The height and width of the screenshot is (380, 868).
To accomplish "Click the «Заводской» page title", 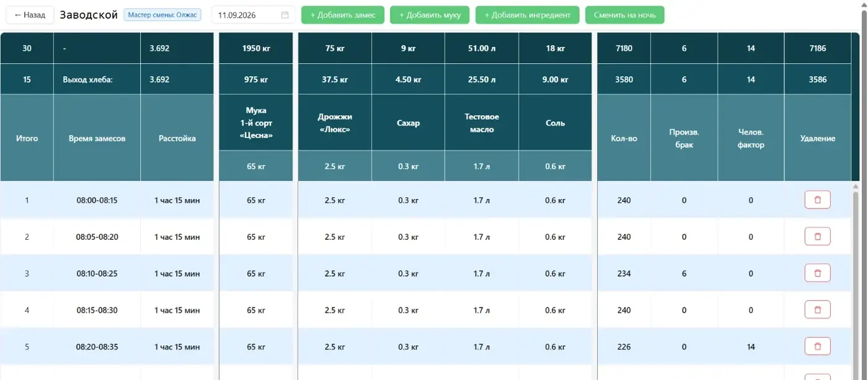I will coord(89,15).
